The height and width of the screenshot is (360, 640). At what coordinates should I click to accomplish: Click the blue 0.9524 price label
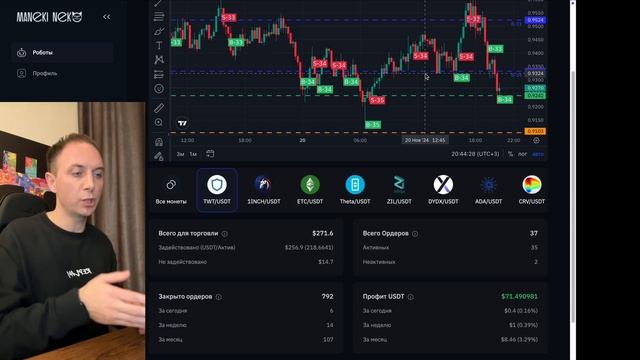(x=535, y=20)
